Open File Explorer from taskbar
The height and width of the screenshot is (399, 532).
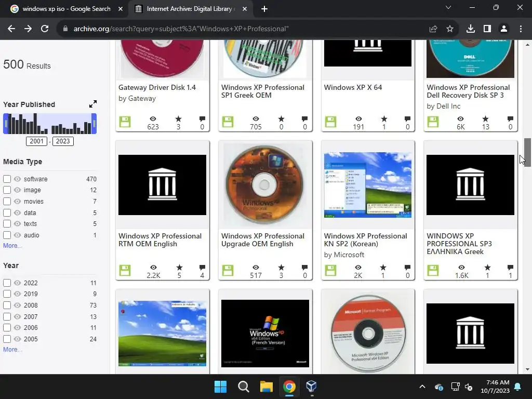pos(267,387)
